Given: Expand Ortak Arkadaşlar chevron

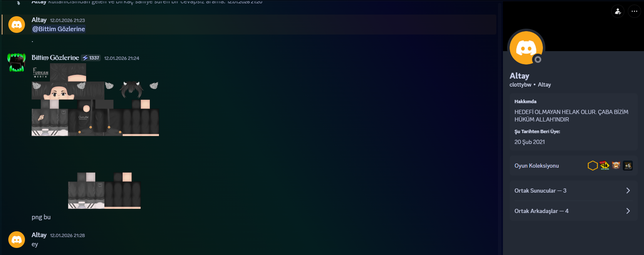Looking at the screenshot, I should 628,211.
